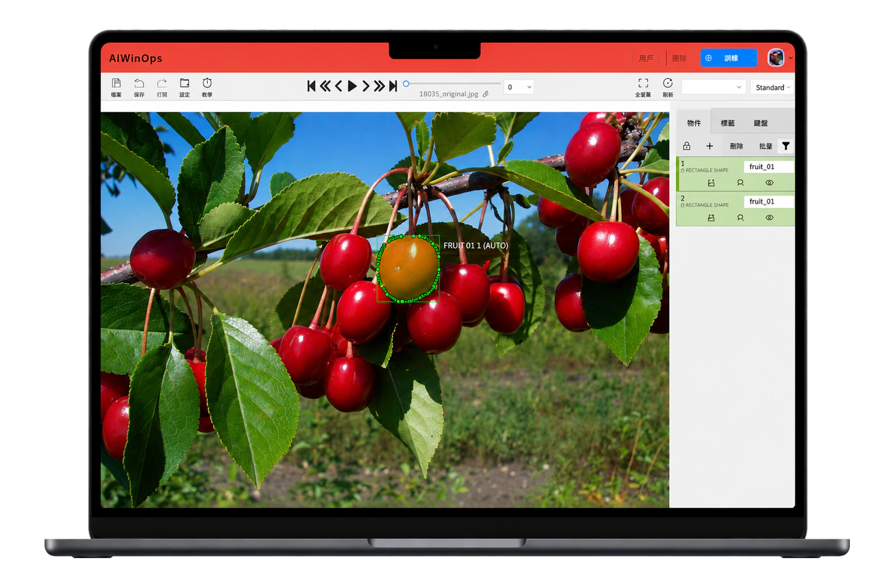
Task: Open the Standard workspace dropdown
Action: tap(772, 87)
